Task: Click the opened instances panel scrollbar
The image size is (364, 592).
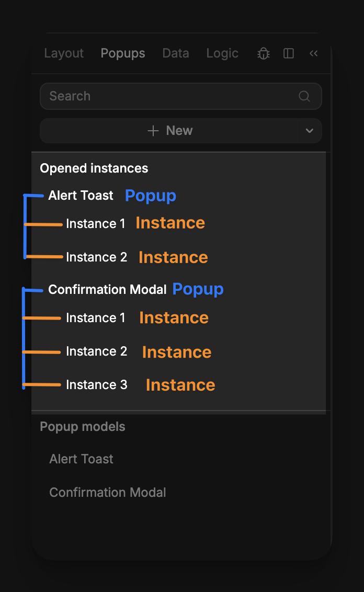Action: [326, 281]
